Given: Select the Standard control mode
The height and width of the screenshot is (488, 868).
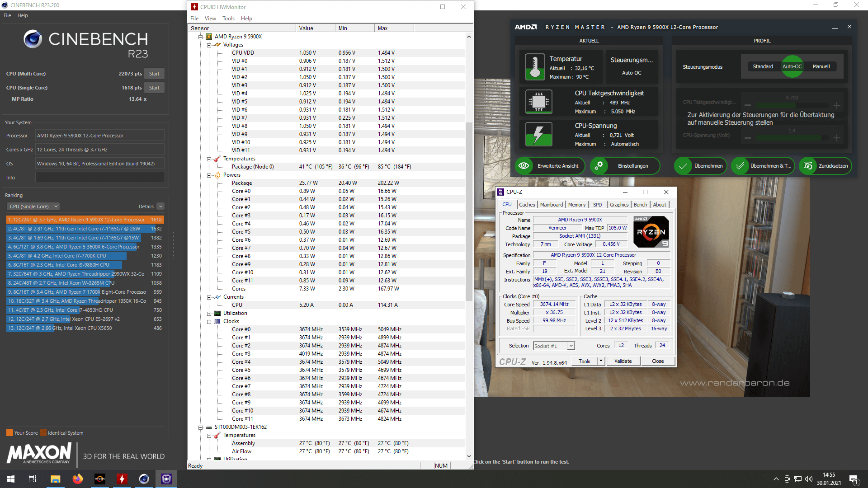Looking at the screenshot, I should (763, 66).
